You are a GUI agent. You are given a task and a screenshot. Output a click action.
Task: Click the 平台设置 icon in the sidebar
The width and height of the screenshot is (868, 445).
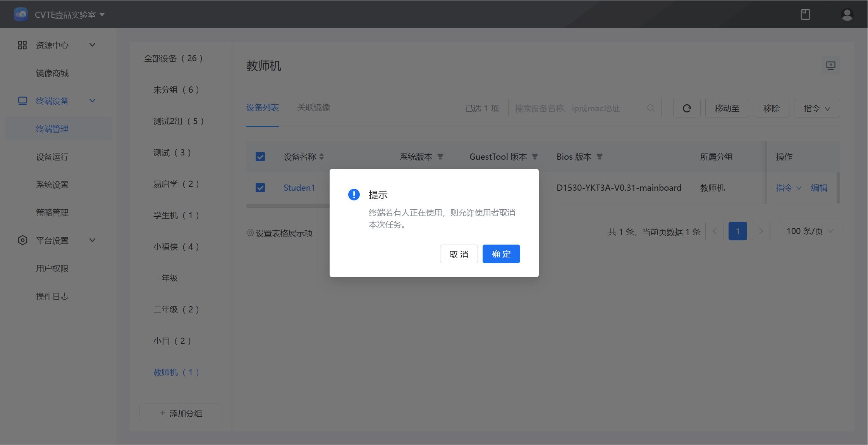(22, 240)
